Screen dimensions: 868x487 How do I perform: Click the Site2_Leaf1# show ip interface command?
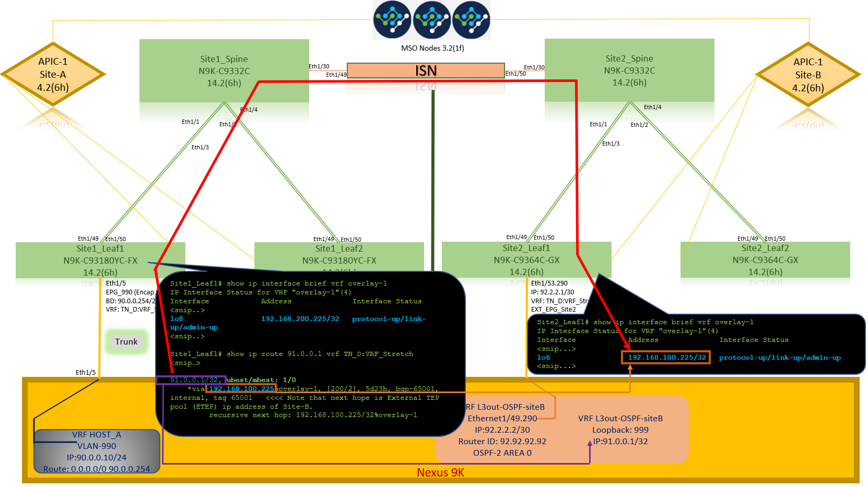[646, 322]
